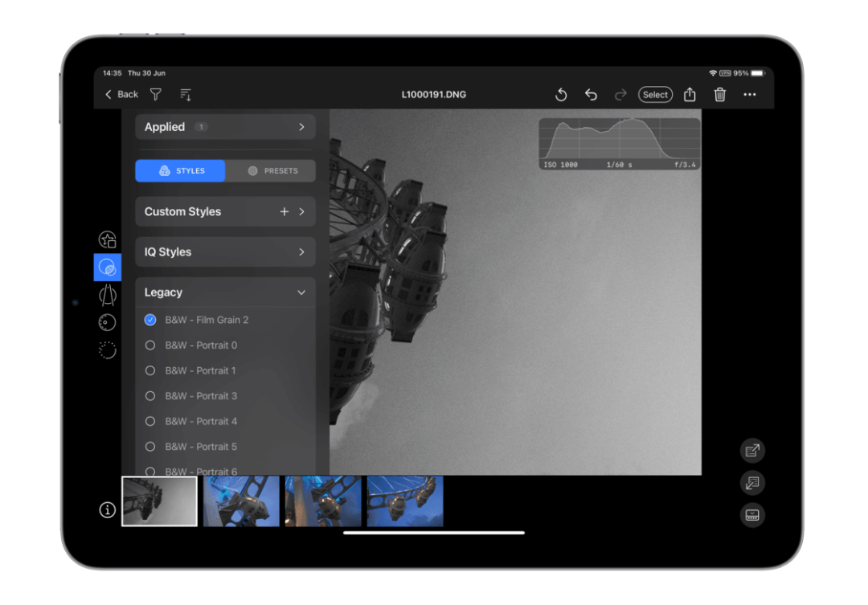Click the Applied count badge showing 1
The height and width of the screenshot is (605, 868).
pyautogui.click(x=202, y=127)
